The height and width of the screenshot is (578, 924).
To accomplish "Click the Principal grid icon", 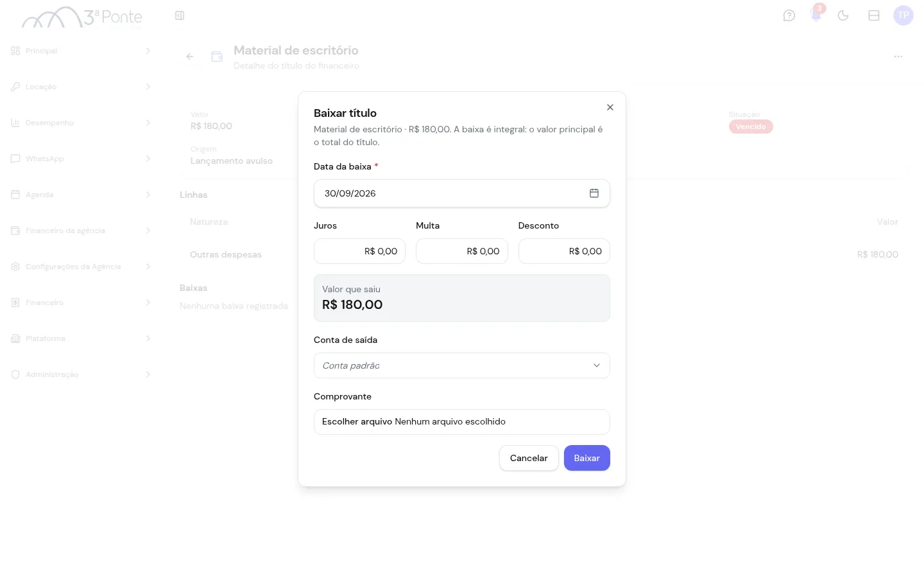I will [x=15, y=51].
